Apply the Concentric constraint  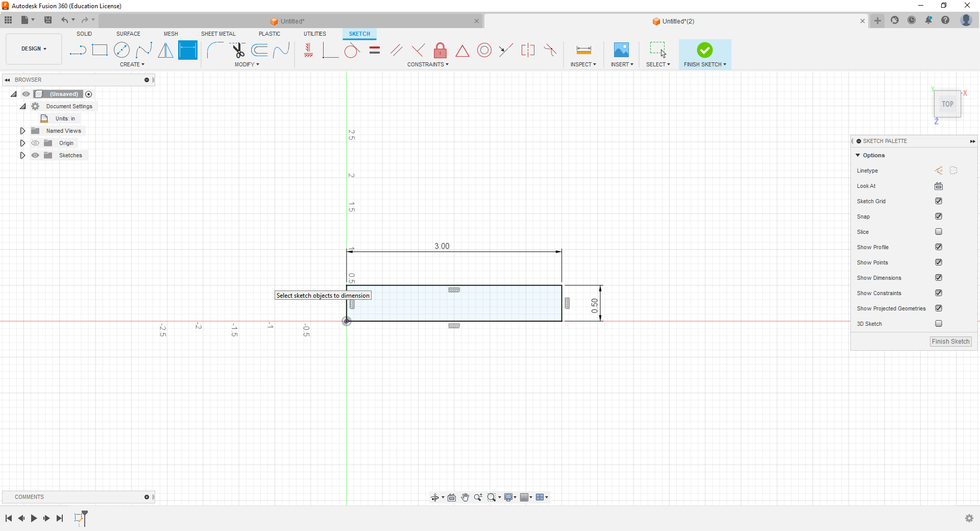(x=484, y=50)
